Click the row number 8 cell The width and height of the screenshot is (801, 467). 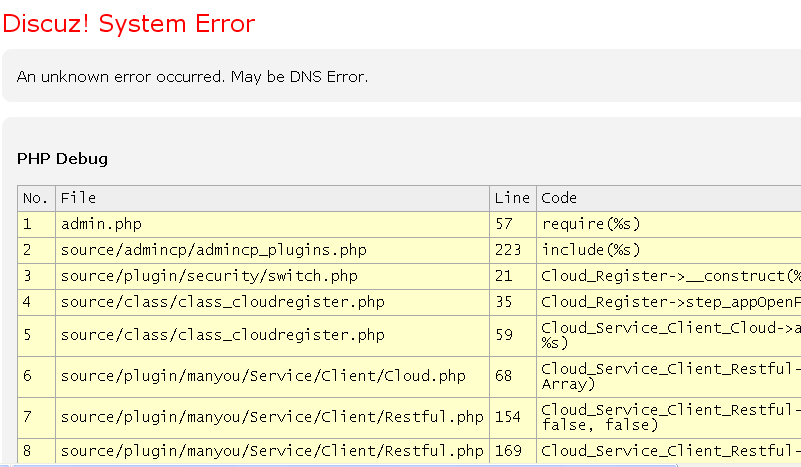click(36, 451)
